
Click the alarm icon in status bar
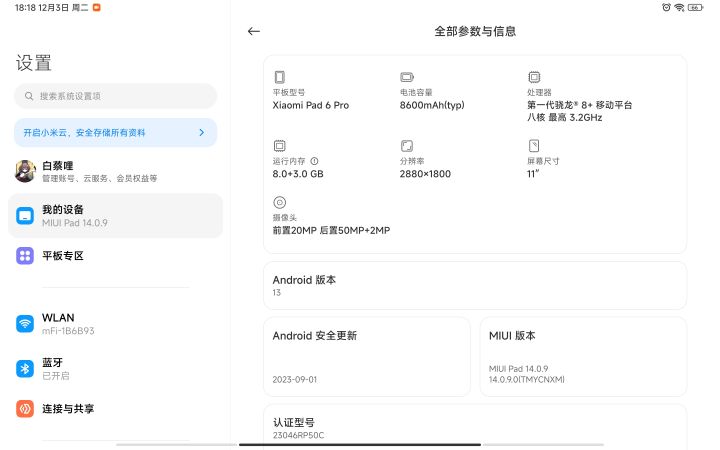point(666,7)
